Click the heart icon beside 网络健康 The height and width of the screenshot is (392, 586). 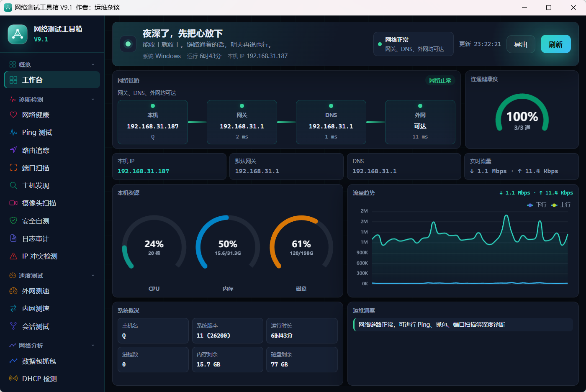(x=13, y=115)
